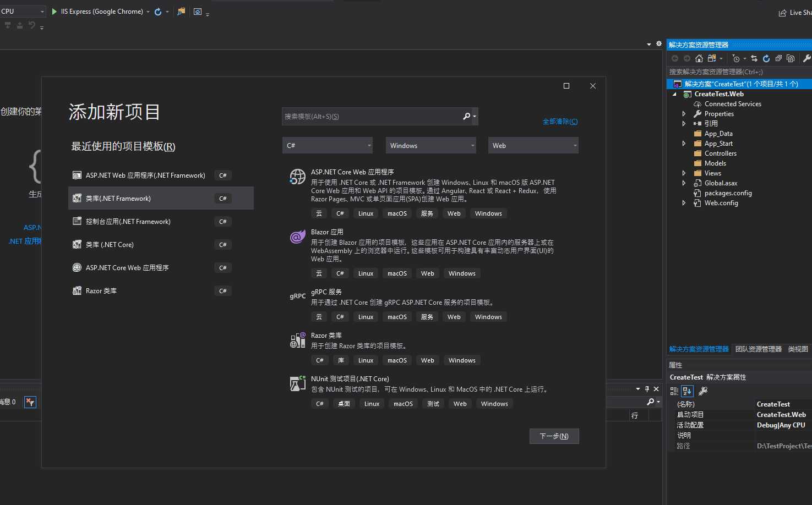This screenshot has height=505, width=812.
Task: Click the browser refresh icon in the toolbar
Action: coord(158,12)
